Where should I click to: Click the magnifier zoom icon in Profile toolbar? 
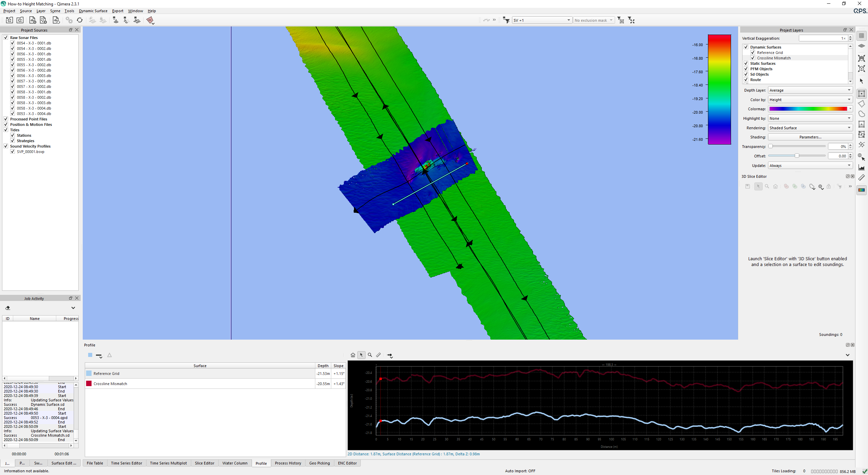[x=370, y=355]
